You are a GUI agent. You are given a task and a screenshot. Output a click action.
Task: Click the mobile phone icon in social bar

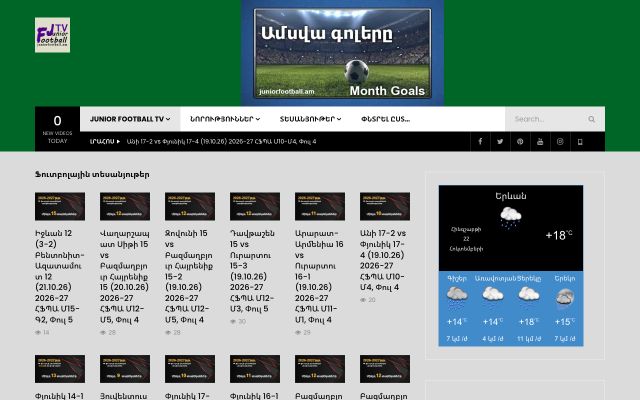tap(580, 142)
